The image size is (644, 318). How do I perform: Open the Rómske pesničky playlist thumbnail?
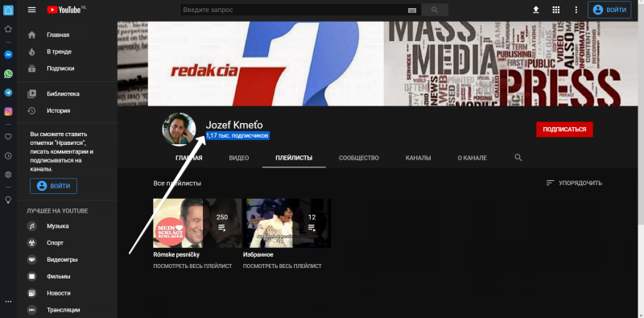tap(197, 223)
